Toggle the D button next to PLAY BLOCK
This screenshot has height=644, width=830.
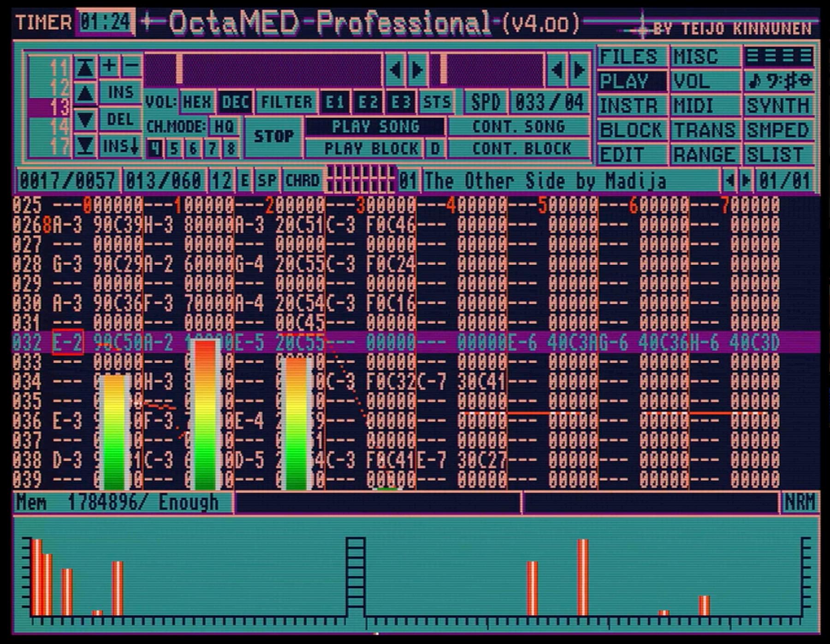(435, 149)
